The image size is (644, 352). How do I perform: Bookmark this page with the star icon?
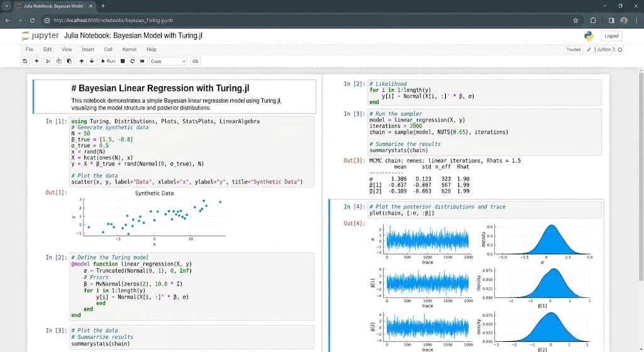pyautogui.click(x=575, y=20)
